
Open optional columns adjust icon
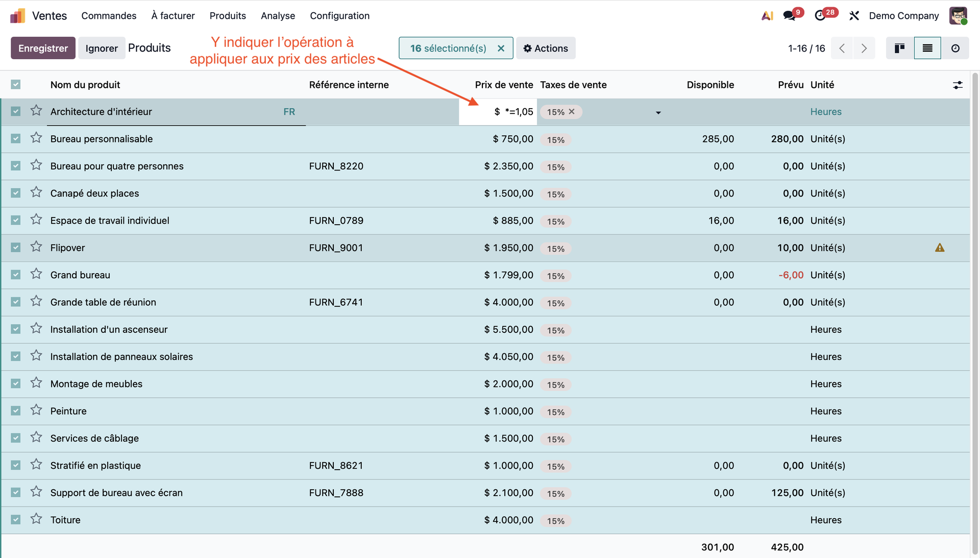(x=958, y=85)
